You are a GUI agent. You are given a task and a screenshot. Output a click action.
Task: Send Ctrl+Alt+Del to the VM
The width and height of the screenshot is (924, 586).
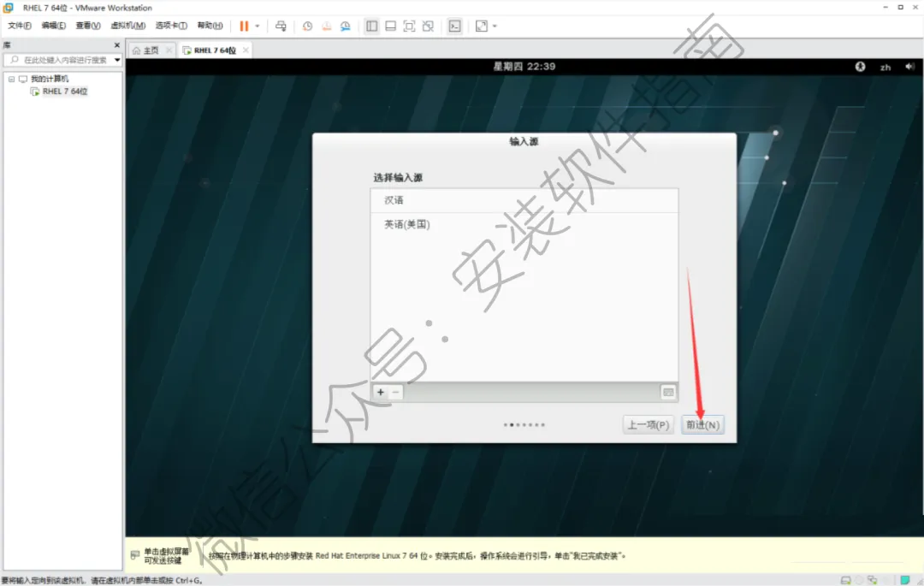(x=281, y=26)
